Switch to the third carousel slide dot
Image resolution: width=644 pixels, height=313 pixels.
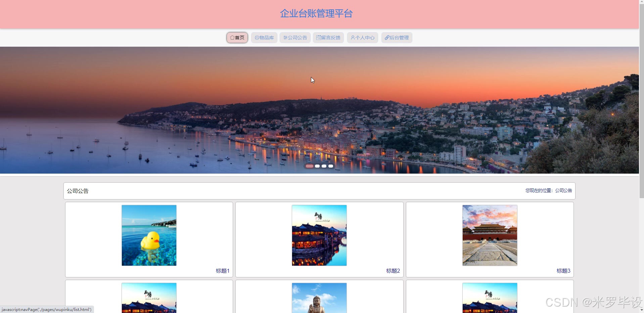(324, 166)
